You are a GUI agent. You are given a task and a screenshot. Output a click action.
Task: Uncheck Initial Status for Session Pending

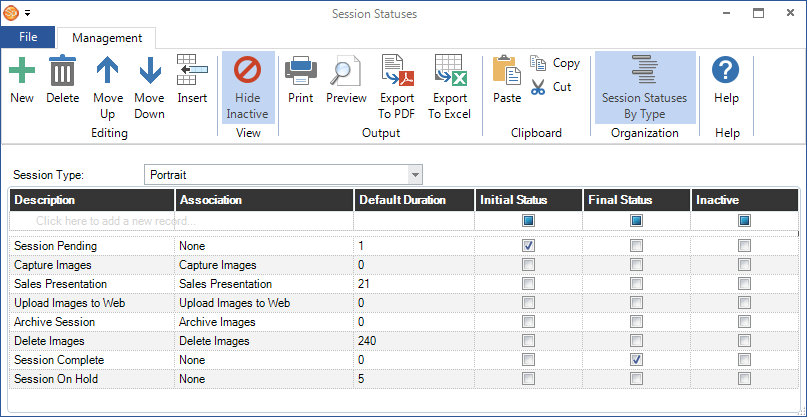[528, 246]
